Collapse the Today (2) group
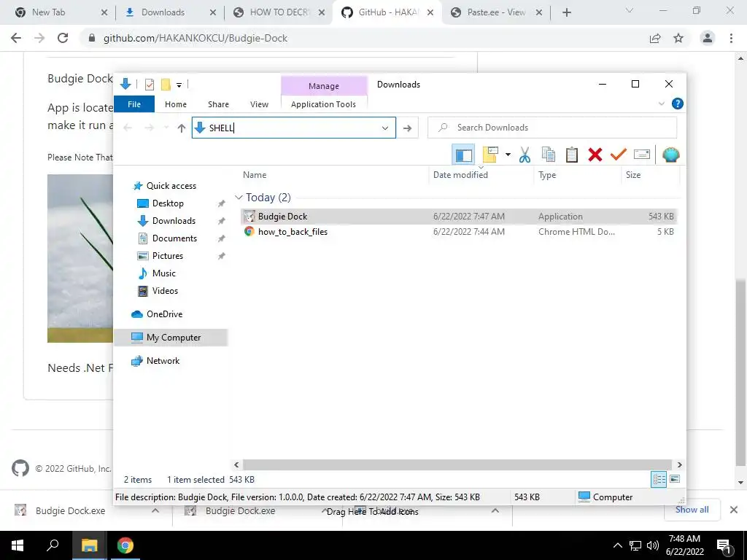This screenshot has width=747, height=560. (239, 197)
